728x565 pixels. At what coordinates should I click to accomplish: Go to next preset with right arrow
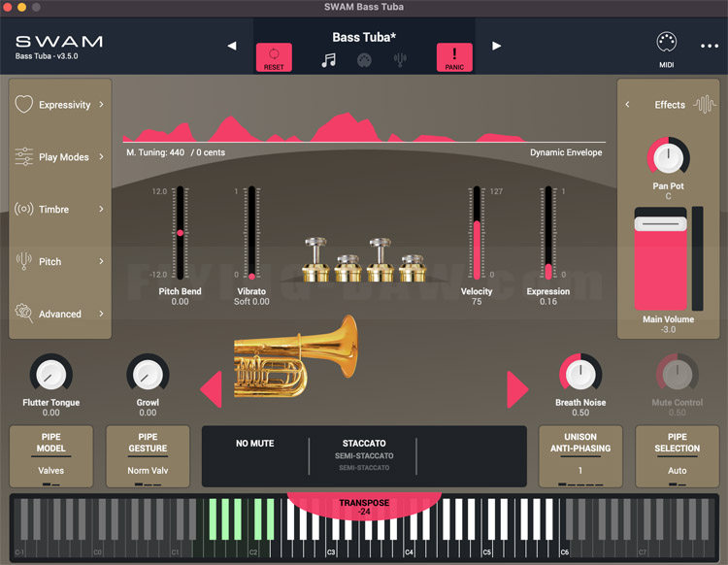click(496, 46)
